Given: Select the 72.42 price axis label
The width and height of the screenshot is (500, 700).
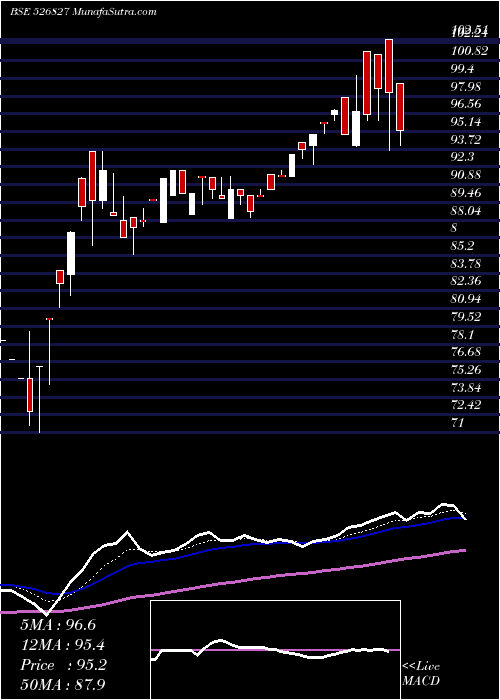Looking at the screenshot, I should (468, 405).
